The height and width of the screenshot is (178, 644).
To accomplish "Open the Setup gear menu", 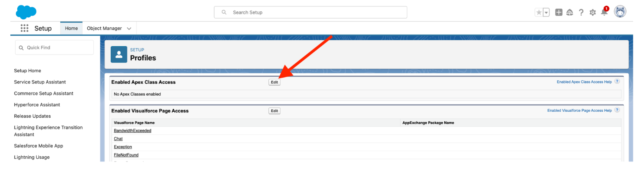I will [x=592, y=12].
